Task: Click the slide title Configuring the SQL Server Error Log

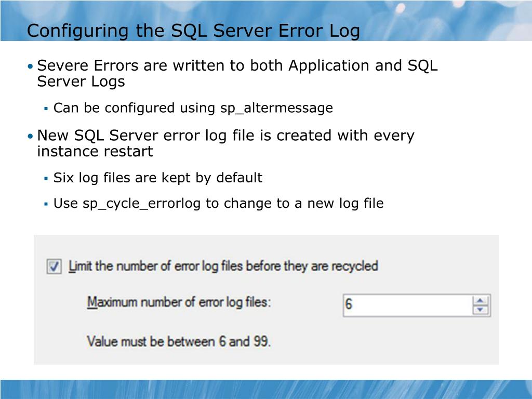Action: (x=193, y=31)
